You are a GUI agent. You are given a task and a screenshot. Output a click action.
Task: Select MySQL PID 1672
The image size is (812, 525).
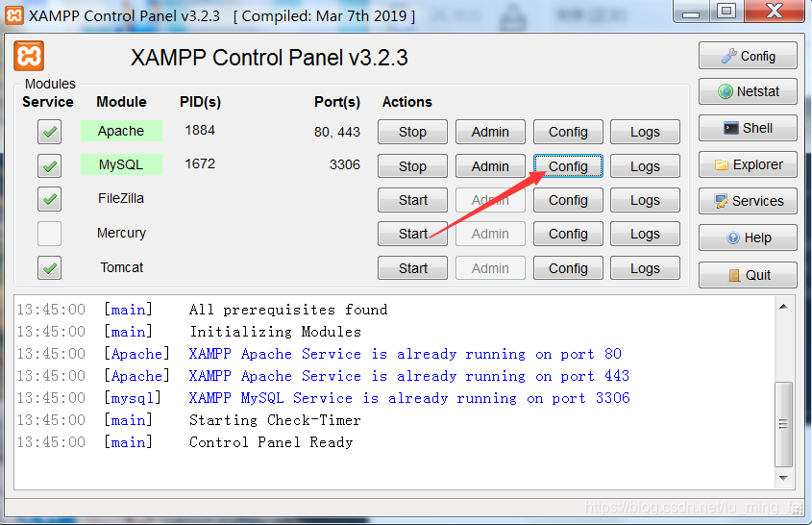200,163
